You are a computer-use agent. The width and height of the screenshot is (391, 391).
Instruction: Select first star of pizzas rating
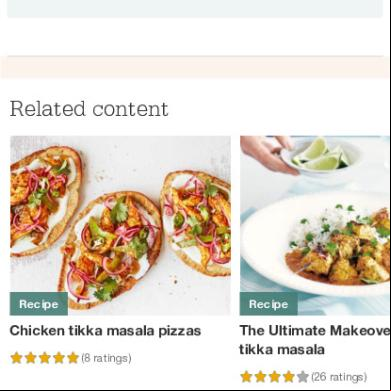pos(16,358)
